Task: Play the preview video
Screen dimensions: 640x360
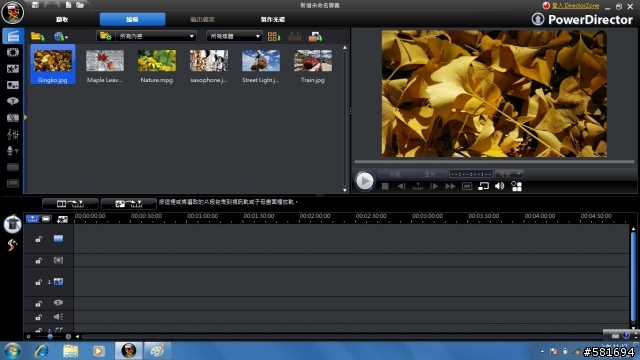Action: click(x=364, y=181)
